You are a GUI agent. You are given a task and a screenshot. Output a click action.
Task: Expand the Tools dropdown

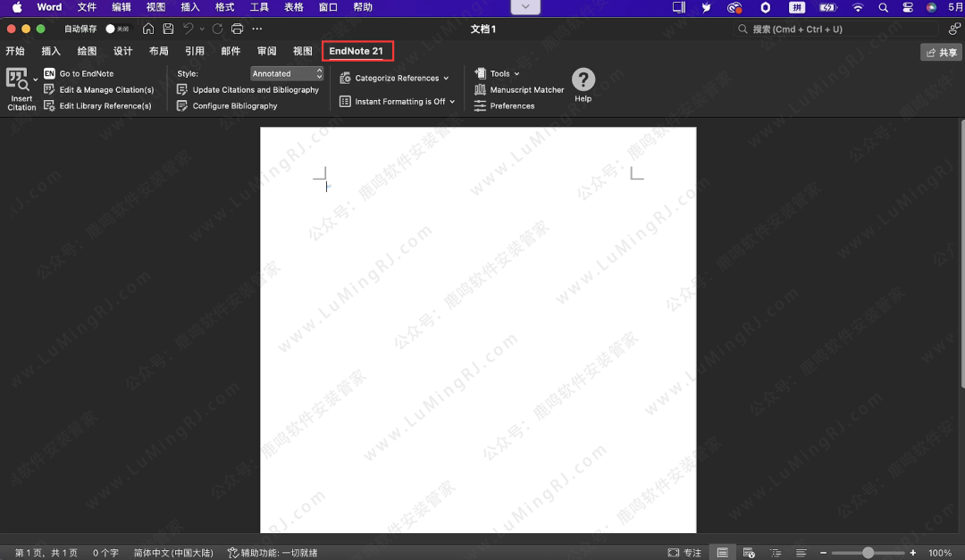pos(498,73)
